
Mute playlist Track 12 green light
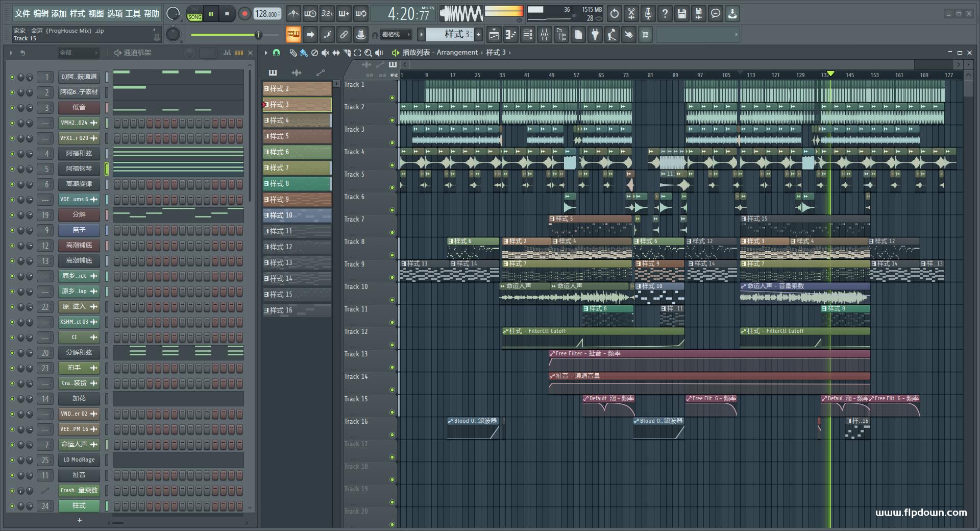[392, 345]
